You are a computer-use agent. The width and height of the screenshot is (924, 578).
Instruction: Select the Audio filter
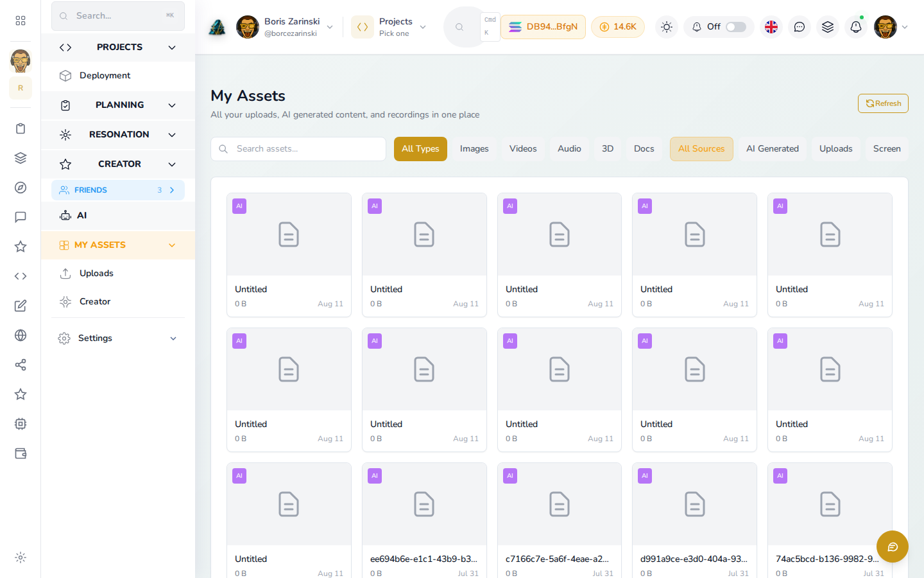[569, 149]
